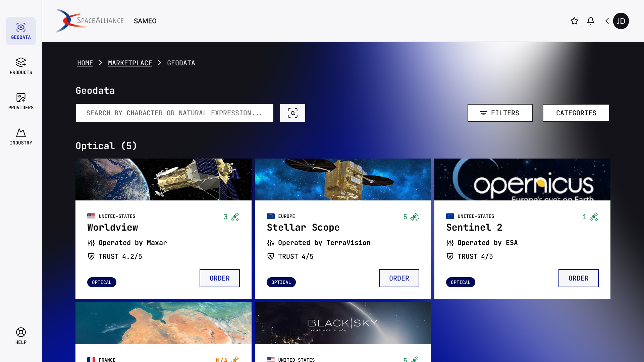This screenshot has height=362, width=644.
Task: Open the BlackSky banner image
Action: 343,323
